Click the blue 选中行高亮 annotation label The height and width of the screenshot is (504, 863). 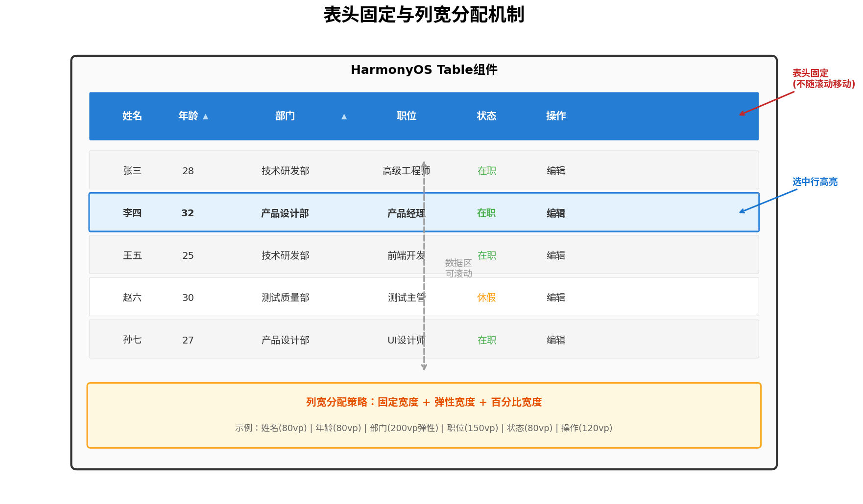click(x=815, y=182)
